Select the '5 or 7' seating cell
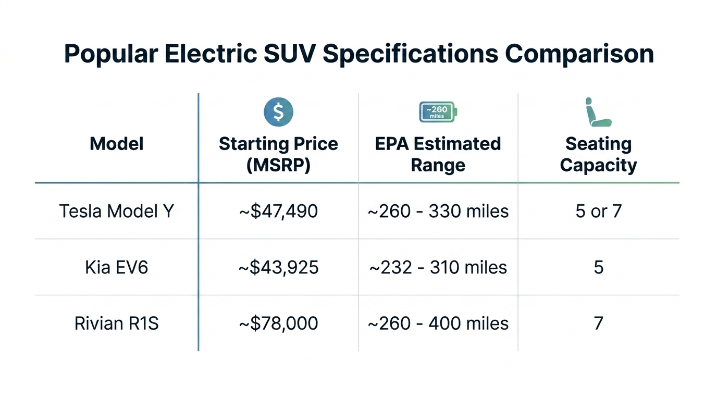717x400 pixels. [599, 211]
